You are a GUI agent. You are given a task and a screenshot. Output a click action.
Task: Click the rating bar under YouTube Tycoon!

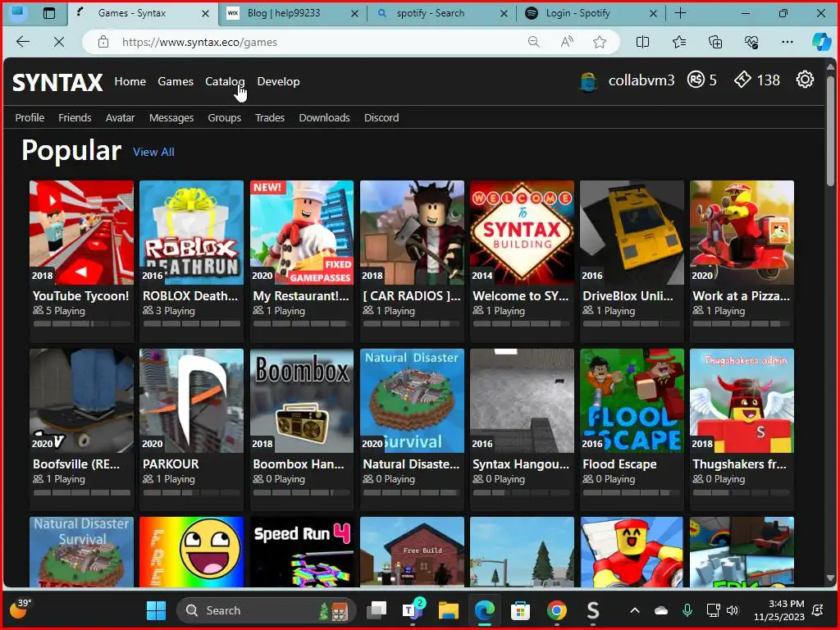coord(81,323)
